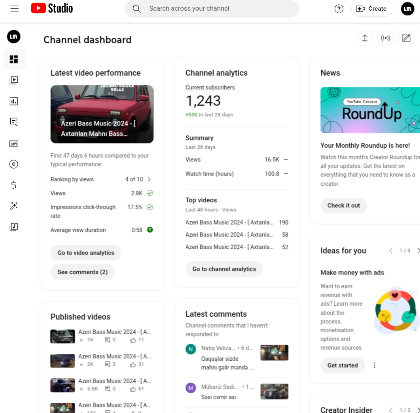The height and width of the screenshot is (413, 420).
Task: Click the Watch time 100.8 row
Action: [x=237, y=174]
